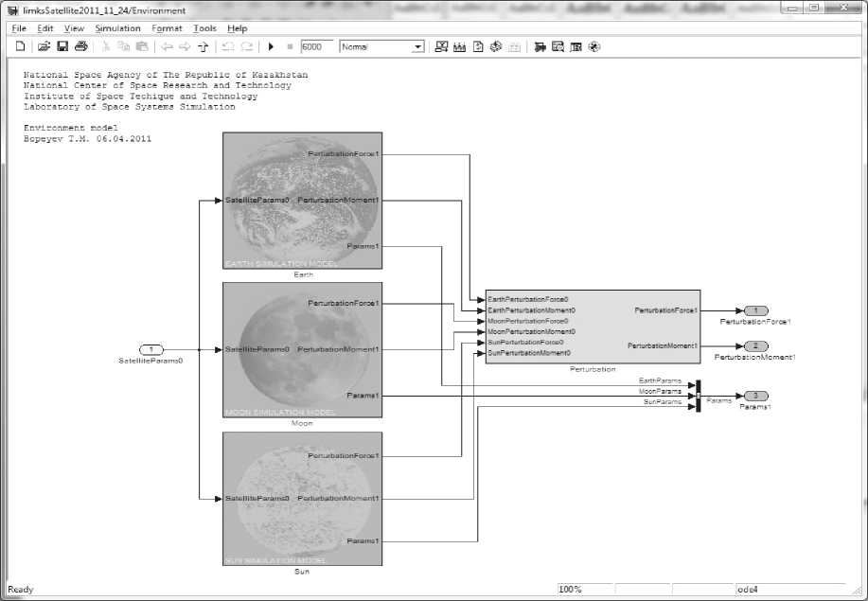Click the Stop simulation square button
868x601 pixels.
coord(290,46)
